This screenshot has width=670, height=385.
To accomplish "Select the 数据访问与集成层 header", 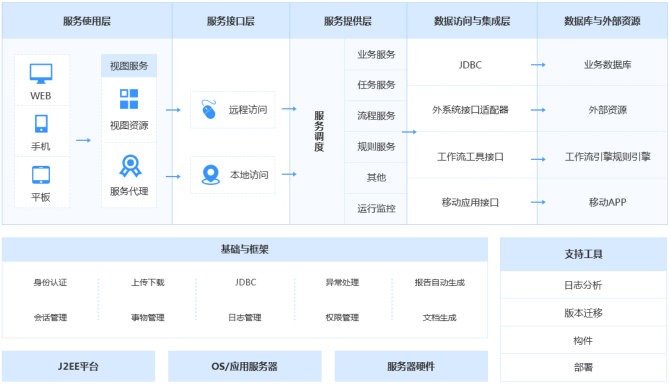I will tap(472, 21).
